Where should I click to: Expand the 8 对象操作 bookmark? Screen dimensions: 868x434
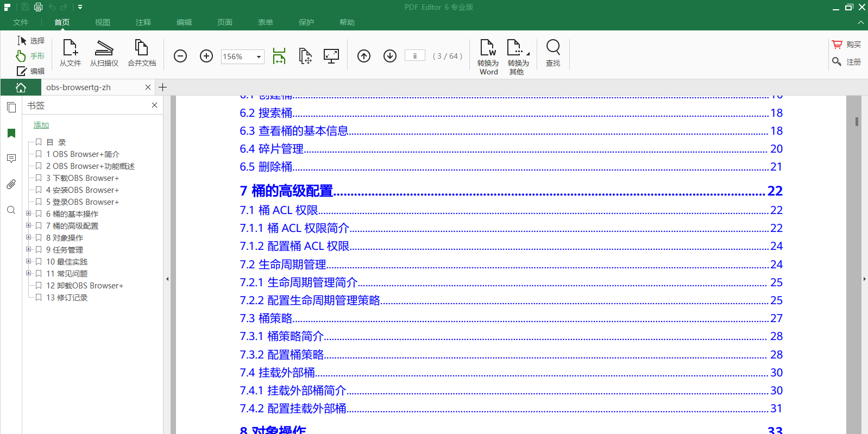(x=28, y=237)
